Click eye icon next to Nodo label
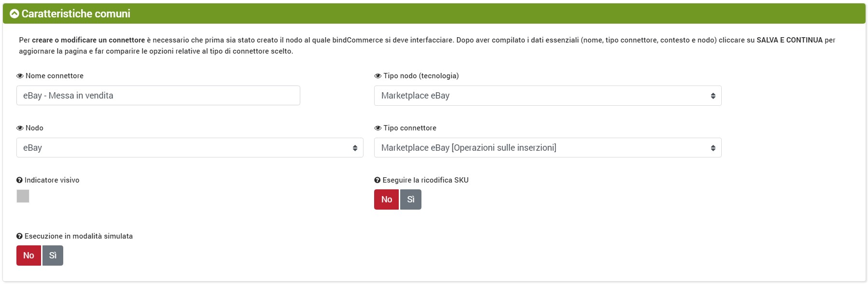This screenshot has width=868, height=284. point(20,128)
